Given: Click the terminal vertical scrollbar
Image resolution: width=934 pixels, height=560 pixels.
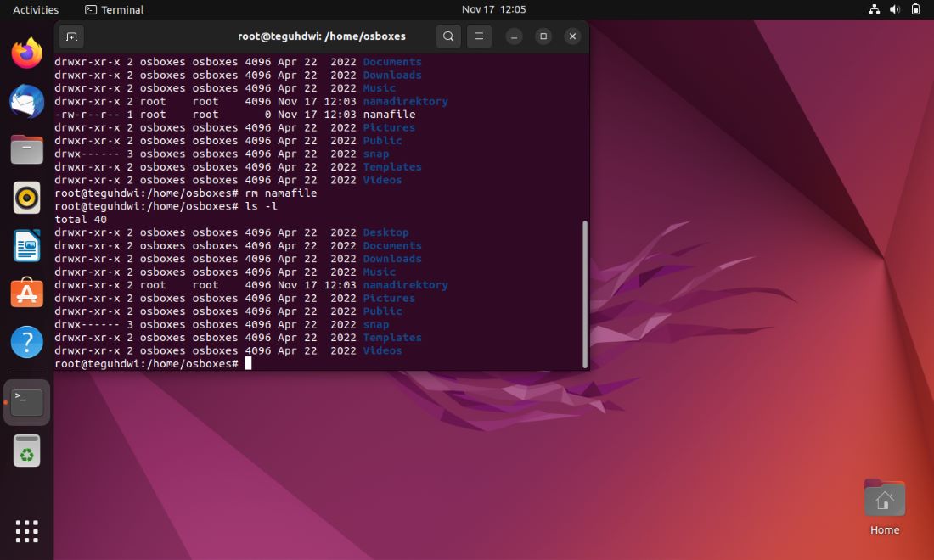Looking at the screenshot, I should (585, 294).
